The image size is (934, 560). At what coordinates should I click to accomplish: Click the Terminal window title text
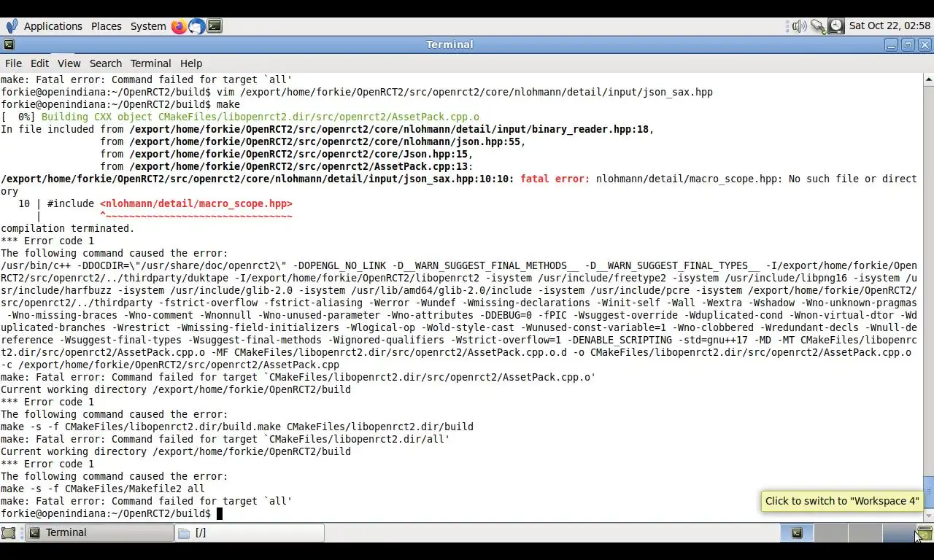click(x=449, y=44)
